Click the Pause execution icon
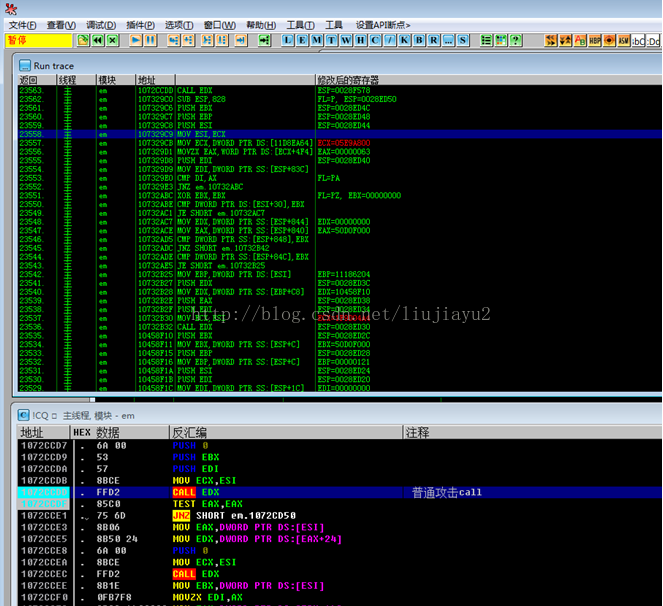Screen dimensions: 663x606 [x=150, y=40]
